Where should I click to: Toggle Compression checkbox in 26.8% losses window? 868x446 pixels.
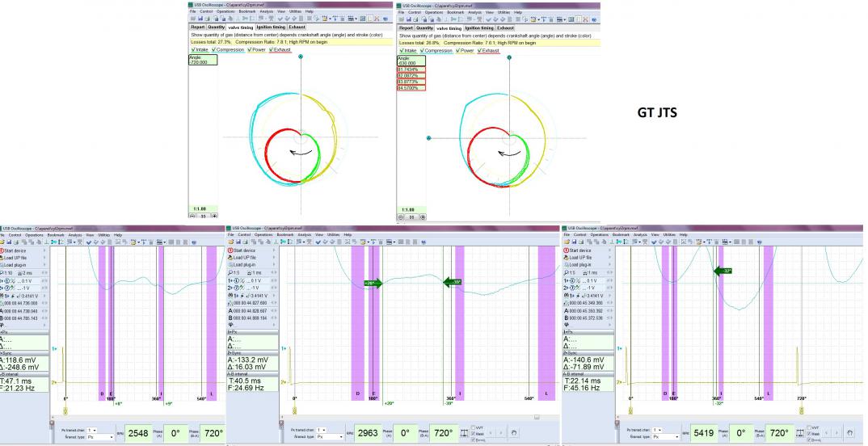422,50
